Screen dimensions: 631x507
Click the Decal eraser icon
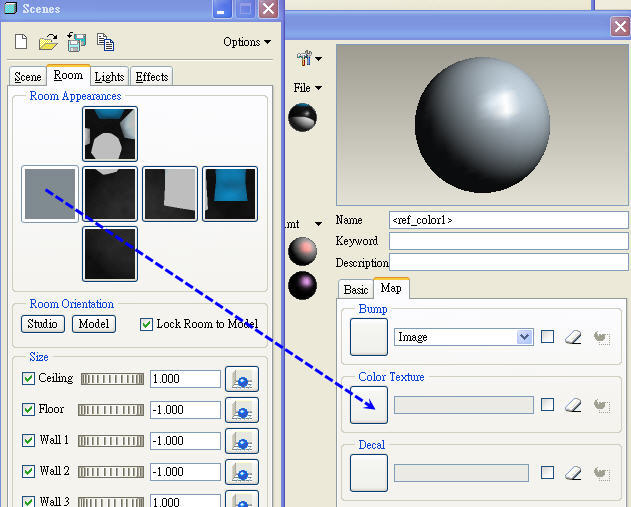(573, 473)
